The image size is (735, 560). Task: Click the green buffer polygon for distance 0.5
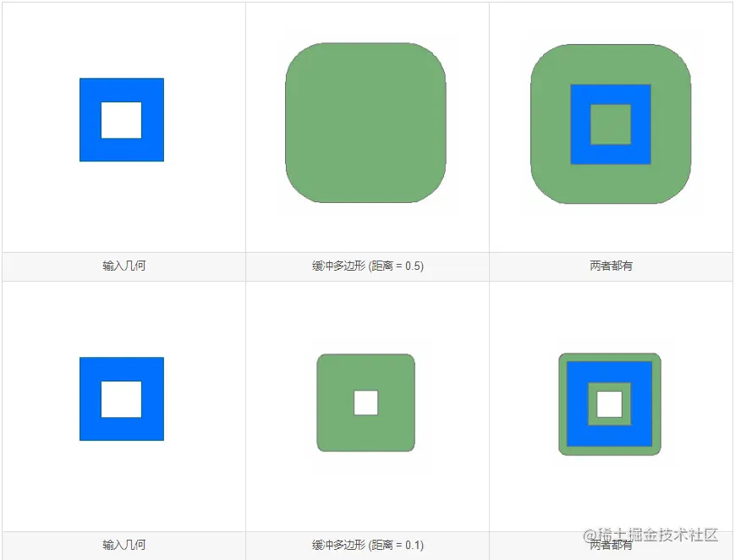click(x=365, y=123)
